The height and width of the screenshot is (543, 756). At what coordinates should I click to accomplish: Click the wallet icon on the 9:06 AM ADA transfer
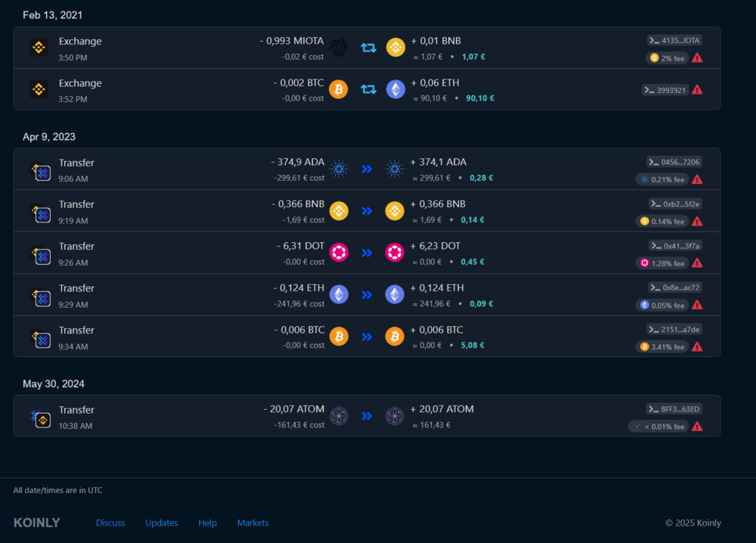tap(41, 172)
